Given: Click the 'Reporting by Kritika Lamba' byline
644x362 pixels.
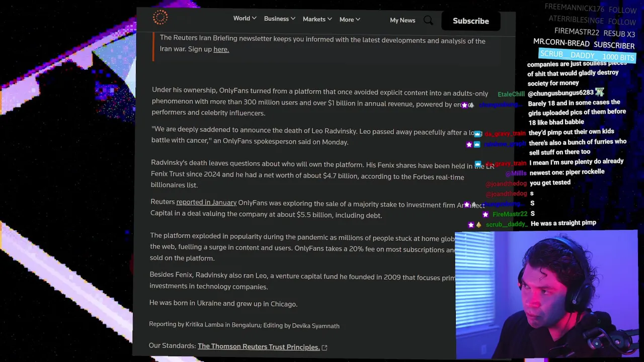Looking at the screenshot, I should click(244, 325).
